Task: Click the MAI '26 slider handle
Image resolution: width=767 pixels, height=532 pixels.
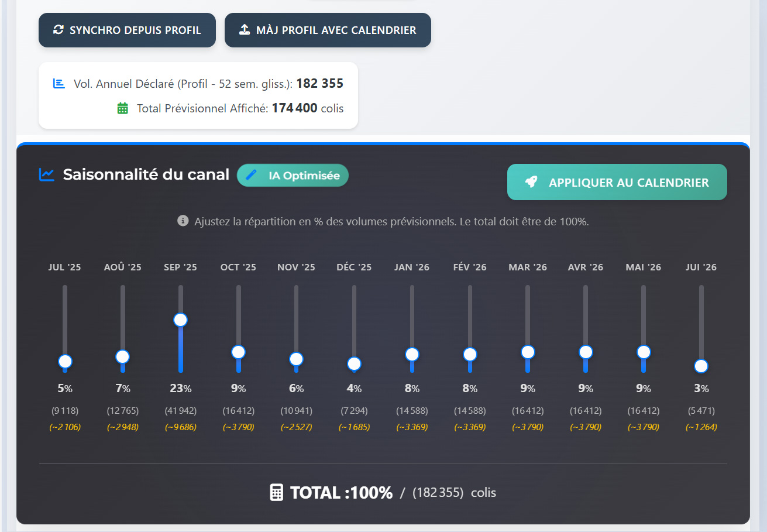Action: (644, 352)
